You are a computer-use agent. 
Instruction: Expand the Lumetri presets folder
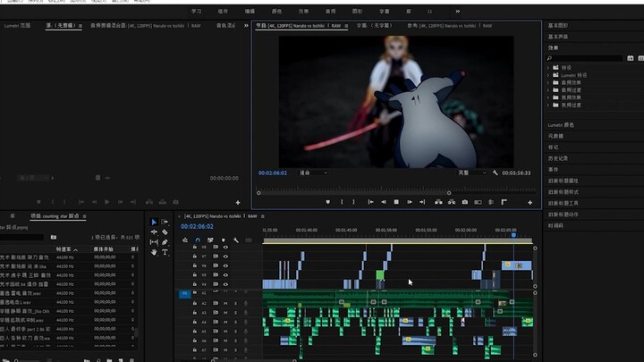[x=548, y=75]
